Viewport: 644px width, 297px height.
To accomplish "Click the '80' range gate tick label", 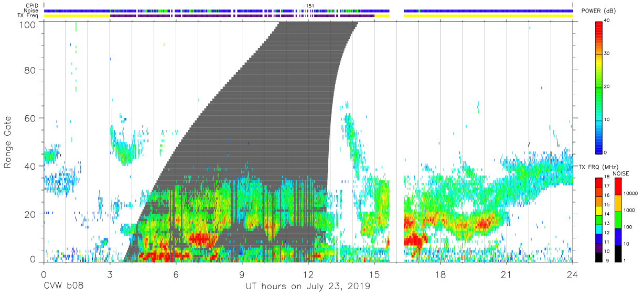I will (x=30, y=70).
